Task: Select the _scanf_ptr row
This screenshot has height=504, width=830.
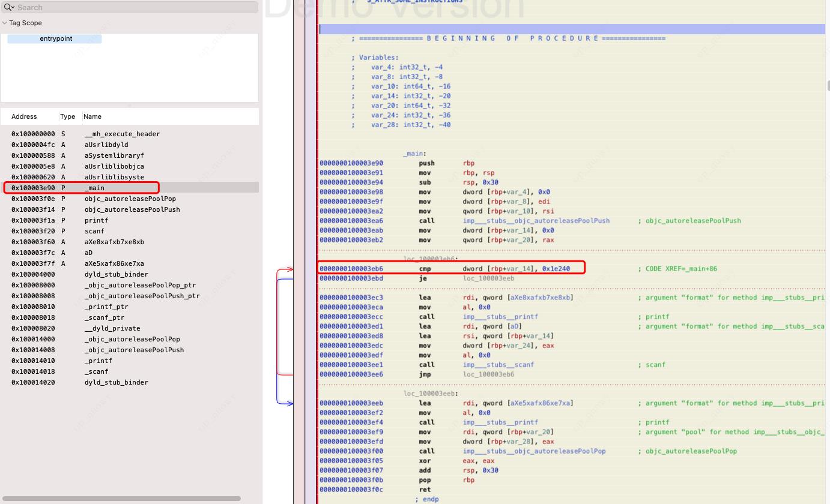Action: pyautogui.click(x=130, y=317)
